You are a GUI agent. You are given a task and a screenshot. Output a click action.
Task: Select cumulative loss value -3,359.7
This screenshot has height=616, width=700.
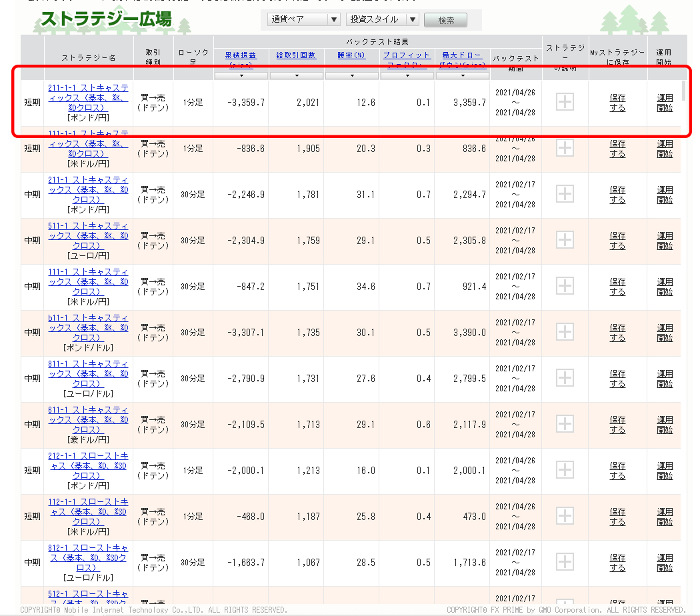(x=246, y=103)
